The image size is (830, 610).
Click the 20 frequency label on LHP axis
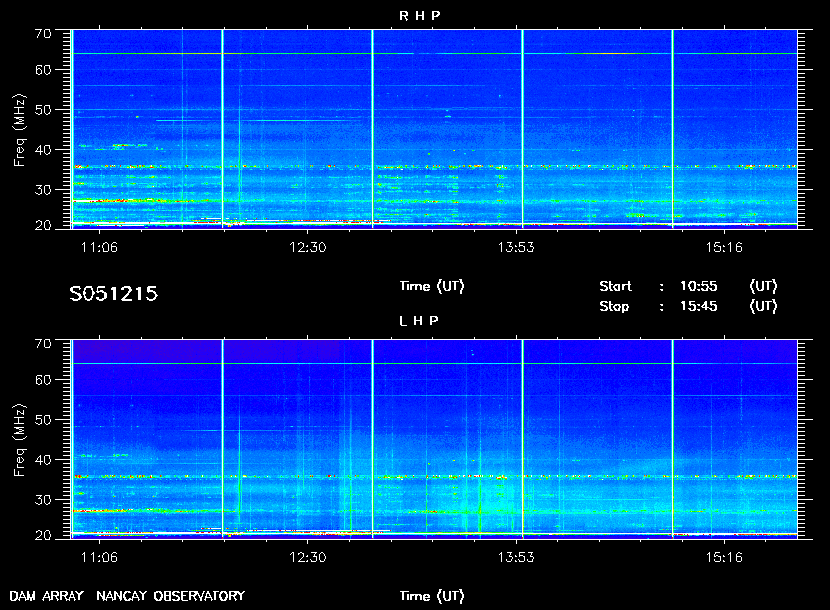click(43, 535)
